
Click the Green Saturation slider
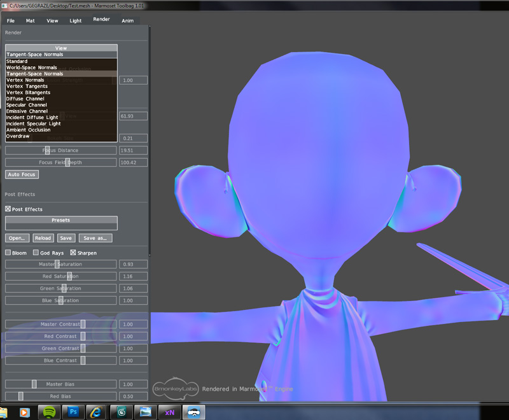pos(60,288)
